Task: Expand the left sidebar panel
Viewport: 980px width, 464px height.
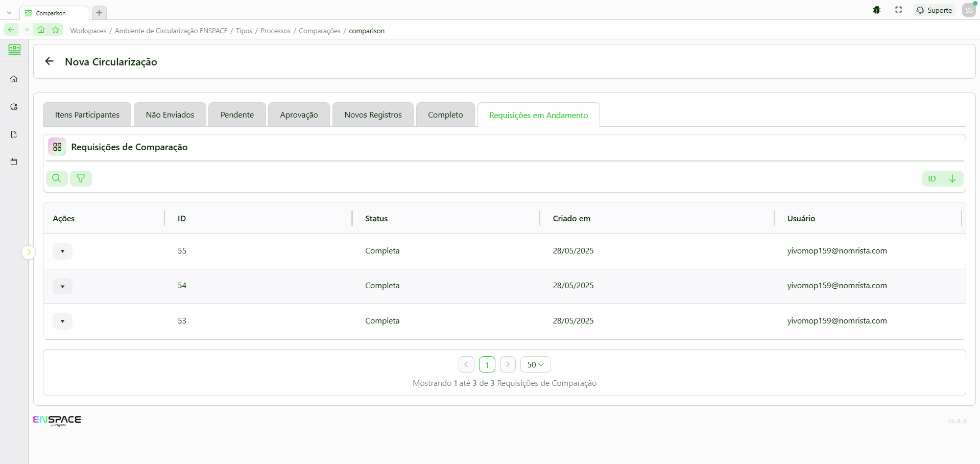Action: coord(29,252)
